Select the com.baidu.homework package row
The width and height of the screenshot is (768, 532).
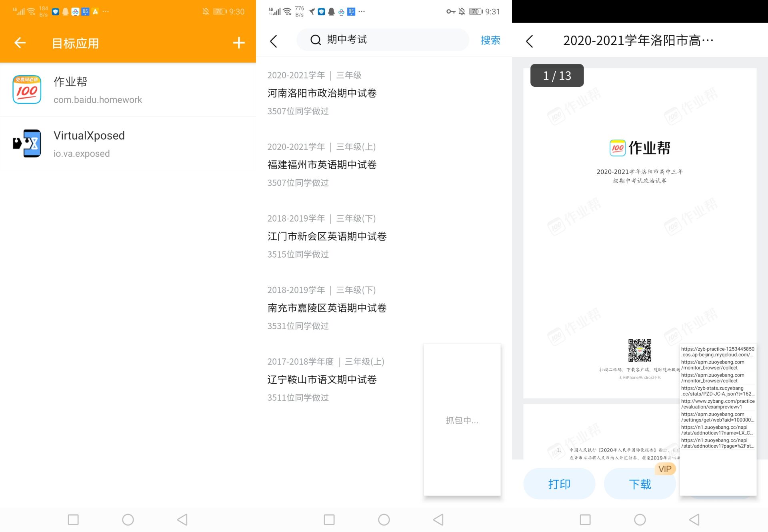pyautogui.click(x=128, y=90)
